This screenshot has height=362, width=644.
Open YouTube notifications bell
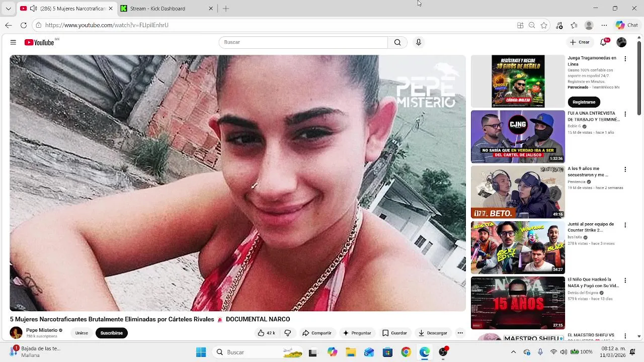(x=603, y=42)
